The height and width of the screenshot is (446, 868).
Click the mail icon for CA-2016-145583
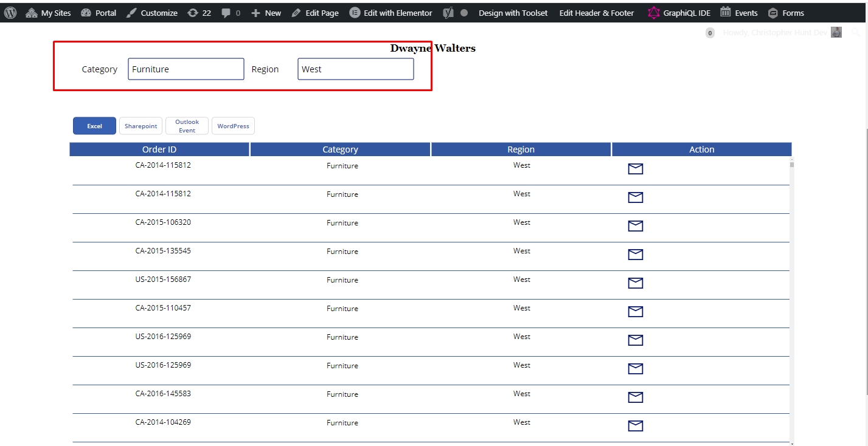(x=636, y=397)
